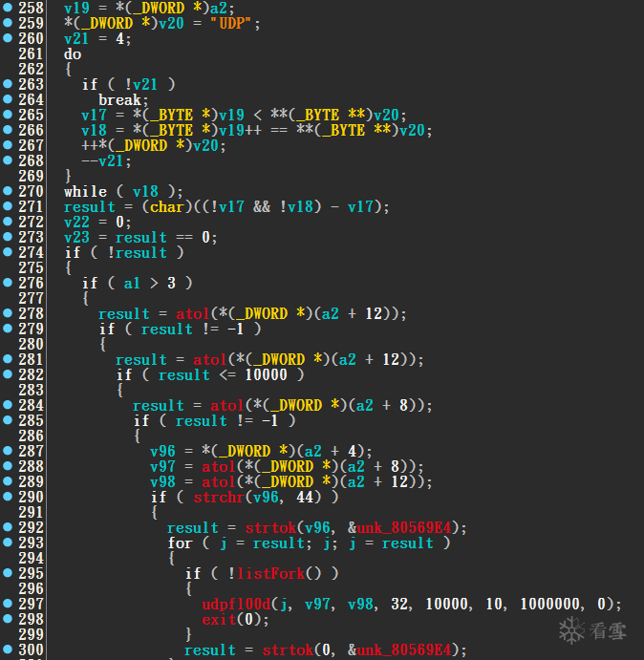
Task: Toggle the breakpoint dot beside line 265
Action: (x=7, y=114)
